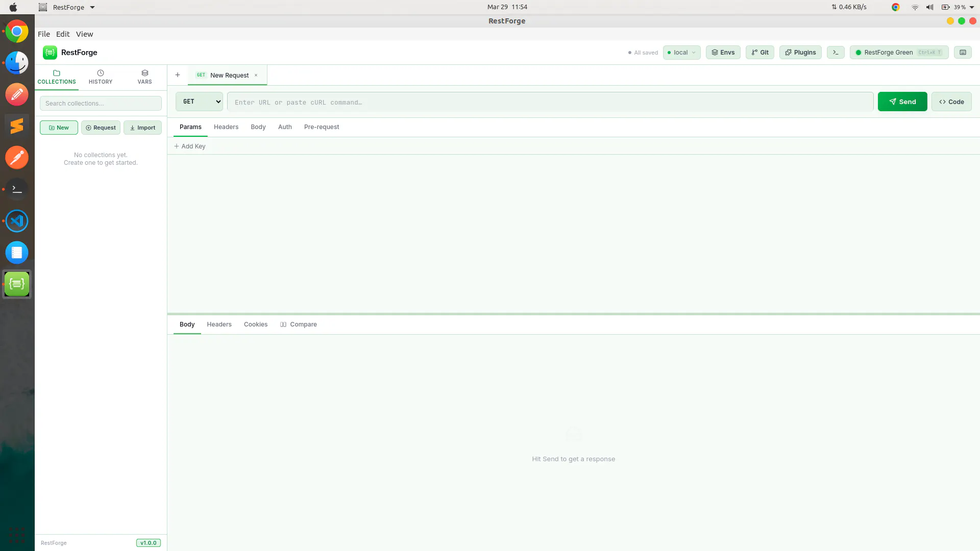Select the request Body tab
Image resolution: width=980 pixels, height=551 pixels.
point(258,127)
